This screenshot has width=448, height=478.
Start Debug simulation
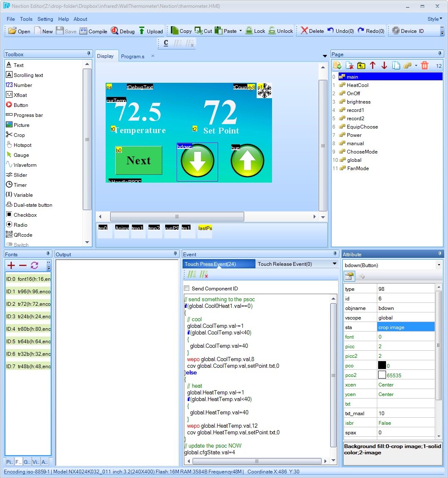point(123,30)
